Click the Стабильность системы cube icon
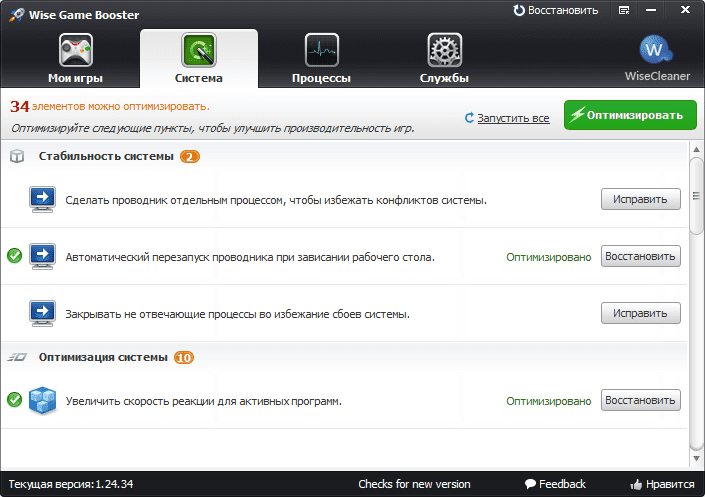The height and width of the screenshot is (497, 705). (x=17, y=157)
